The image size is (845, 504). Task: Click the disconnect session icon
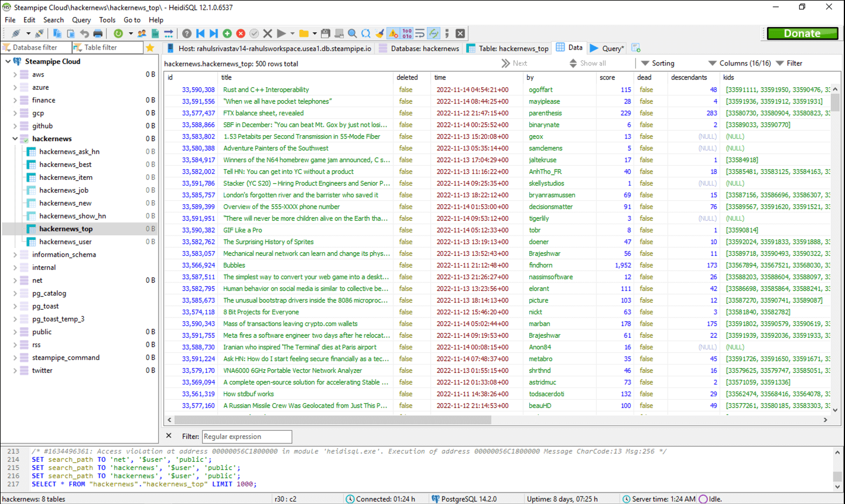coord(39,33)
